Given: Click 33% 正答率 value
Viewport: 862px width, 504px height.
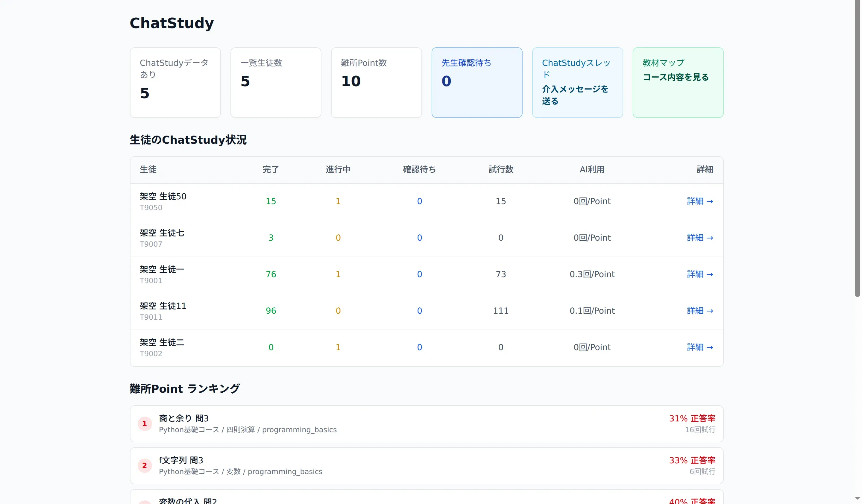Looking at the screenshot, I should pos(692,461).
